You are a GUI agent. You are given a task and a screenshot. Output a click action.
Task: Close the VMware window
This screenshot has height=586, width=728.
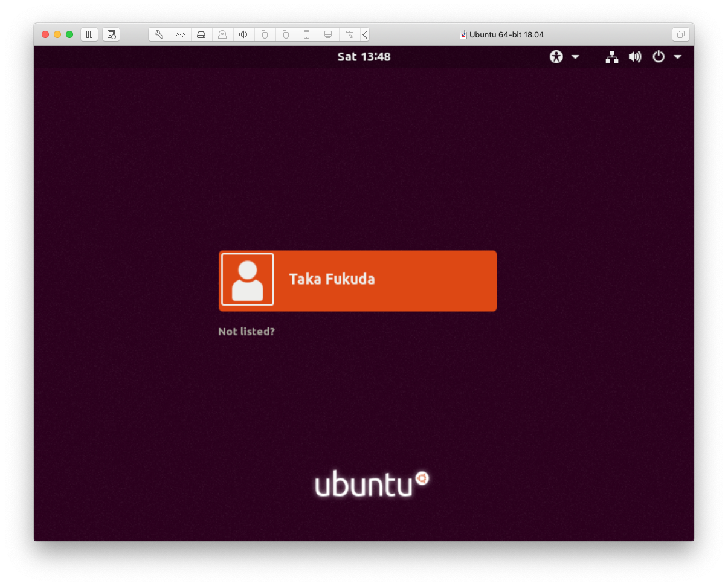point(45,34)
